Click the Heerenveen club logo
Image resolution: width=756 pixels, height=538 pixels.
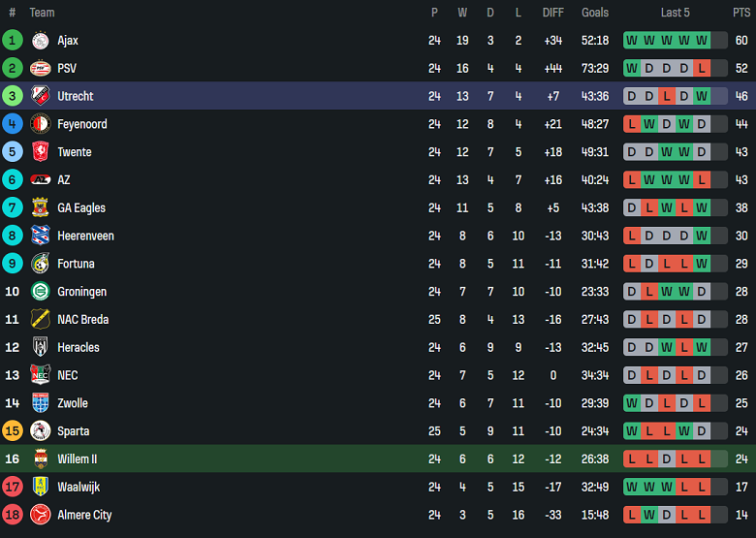[x=40, y=236]
